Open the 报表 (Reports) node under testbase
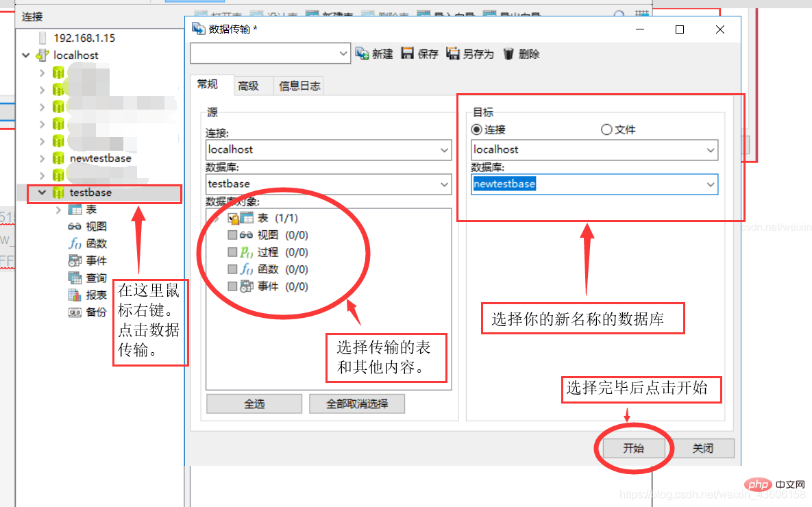 (x=75, y=295)
